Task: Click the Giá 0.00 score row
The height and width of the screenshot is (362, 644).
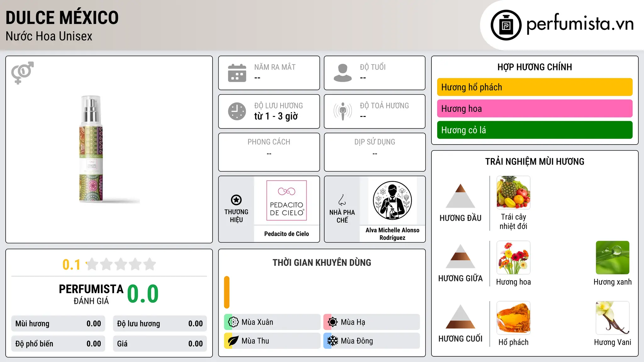Action: coord(160,344)
